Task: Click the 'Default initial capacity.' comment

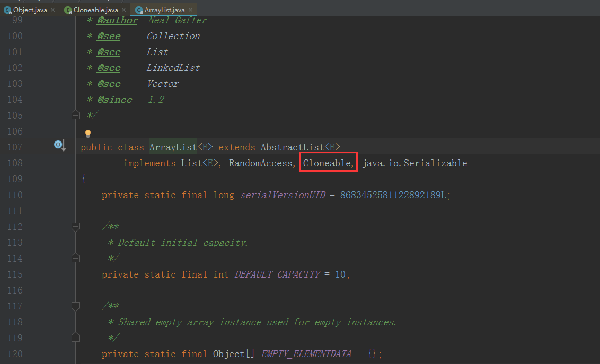Action: click(183, 243)
